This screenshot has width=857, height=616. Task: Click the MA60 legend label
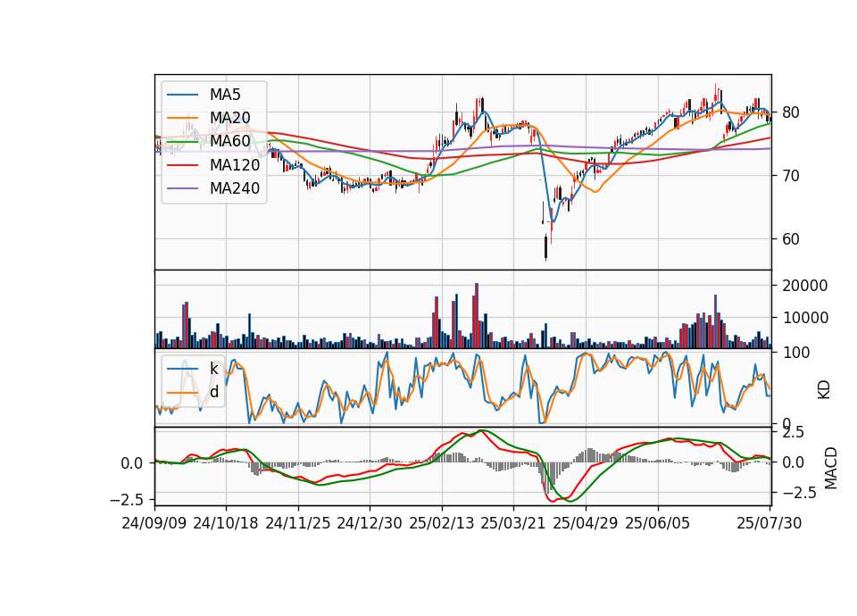230,142
